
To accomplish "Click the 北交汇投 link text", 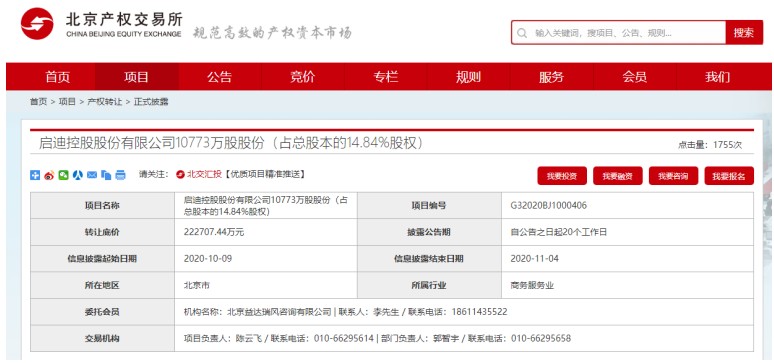I will click(204, 174).
